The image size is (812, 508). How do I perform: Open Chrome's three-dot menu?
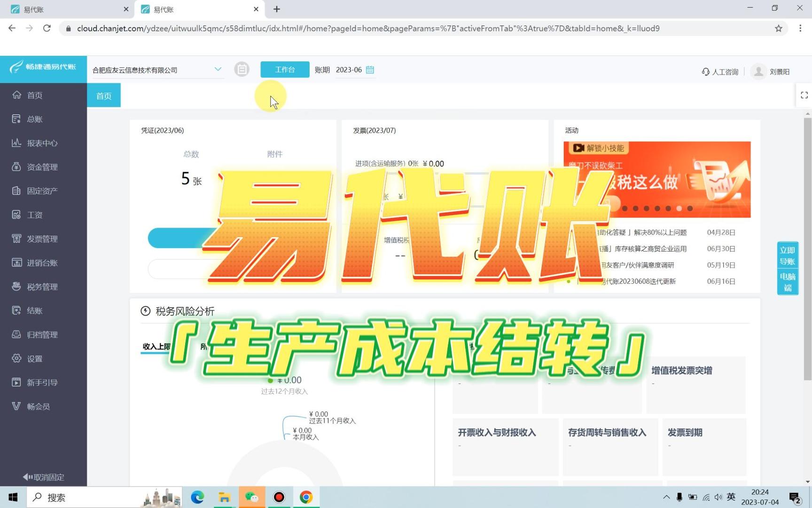tap(801, 28)
